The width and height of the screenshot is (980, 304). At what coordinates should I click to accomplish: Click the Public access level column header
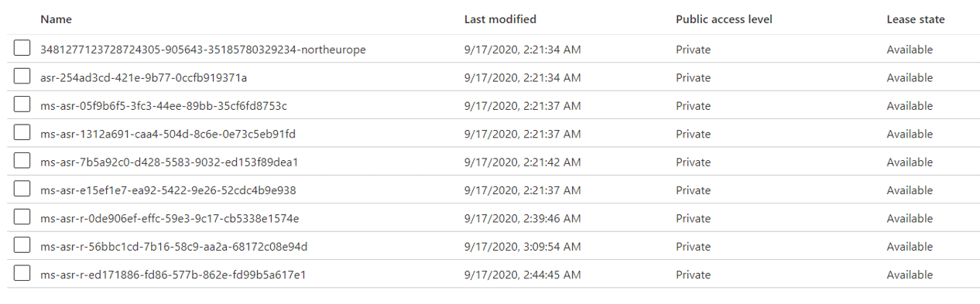coord(724,19)
